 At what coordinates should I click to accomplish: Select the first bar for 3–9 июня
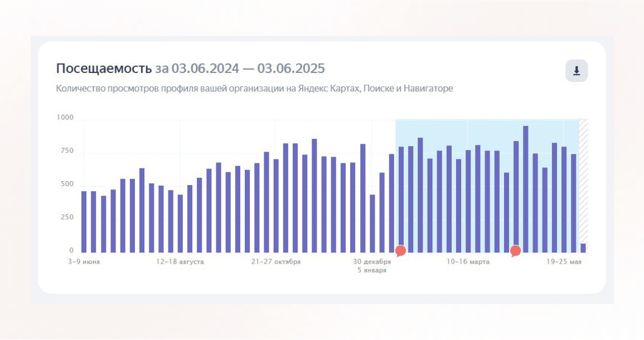point(84,222)
